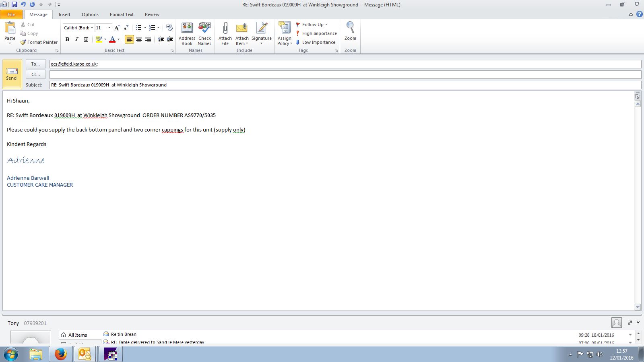The height and width of the screenshot is (362, 644).
Task: Open the Address Book
Action: pos(187,34)
